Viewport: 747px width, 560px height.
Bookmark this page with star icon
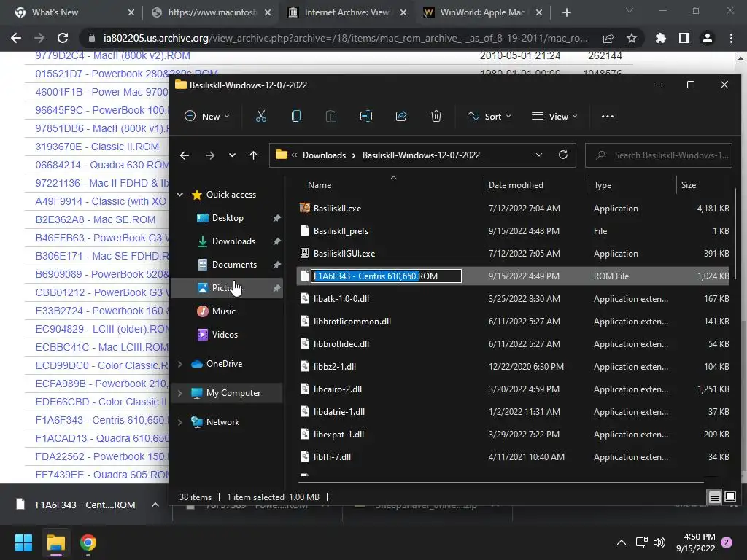[632, 38]
